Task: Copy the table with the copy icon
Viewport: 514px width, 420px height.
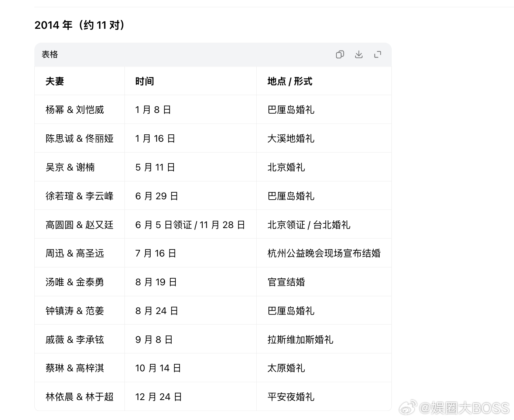Action: pyautogui.click(x=340, y=55)
